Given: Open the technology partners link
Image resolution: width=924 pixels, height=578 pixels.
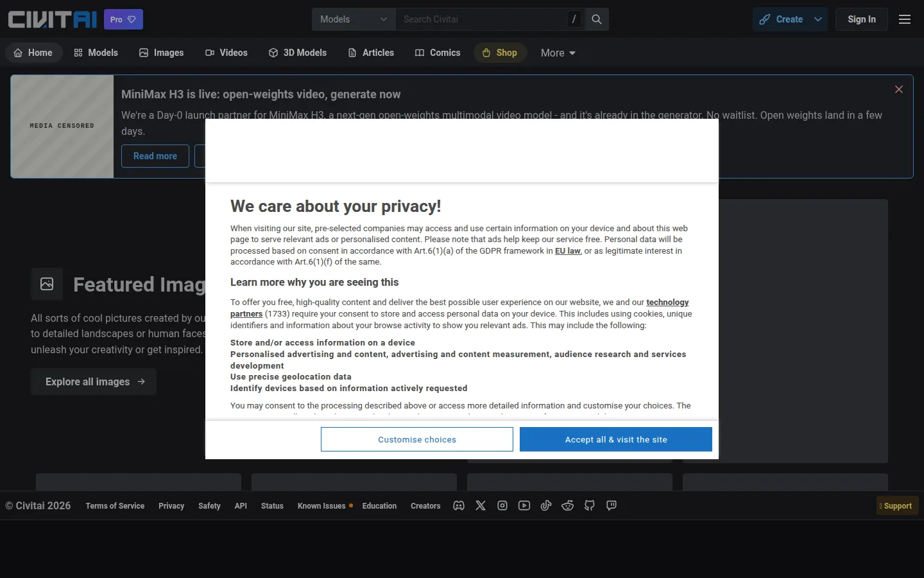Looking at the screenshot, I should click(x=667, y=302).
